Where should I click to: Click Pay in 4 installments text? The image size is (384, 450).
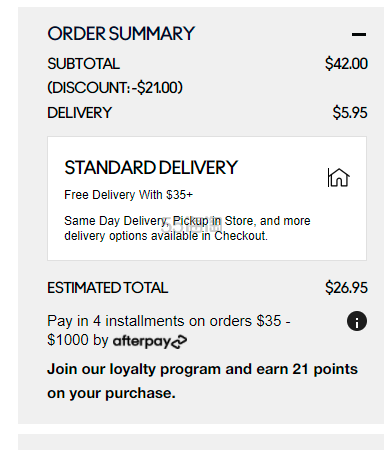(x=169, y=331)
